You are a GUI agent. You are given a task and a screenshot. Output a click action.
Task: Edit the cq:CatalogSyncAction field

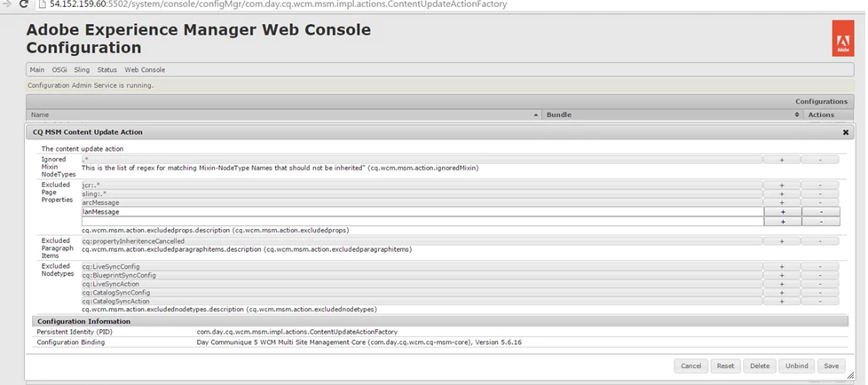click(x=422, y=302)
